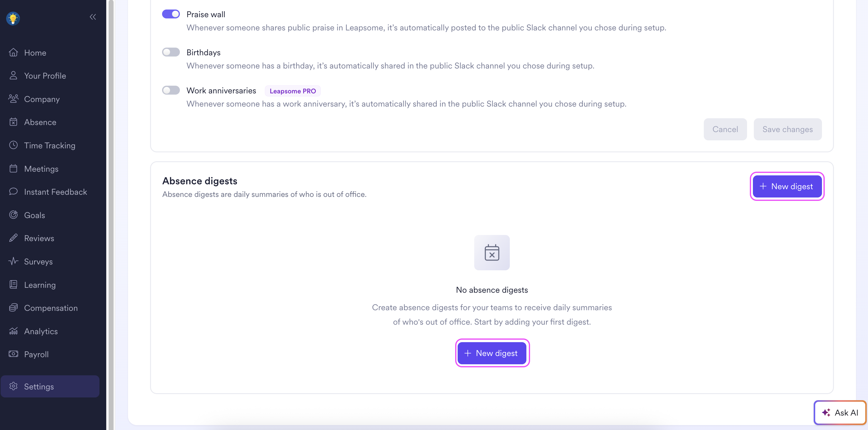868x430 pixels.
Task: Open Home from the sidebar
Action: coord(35,53)
